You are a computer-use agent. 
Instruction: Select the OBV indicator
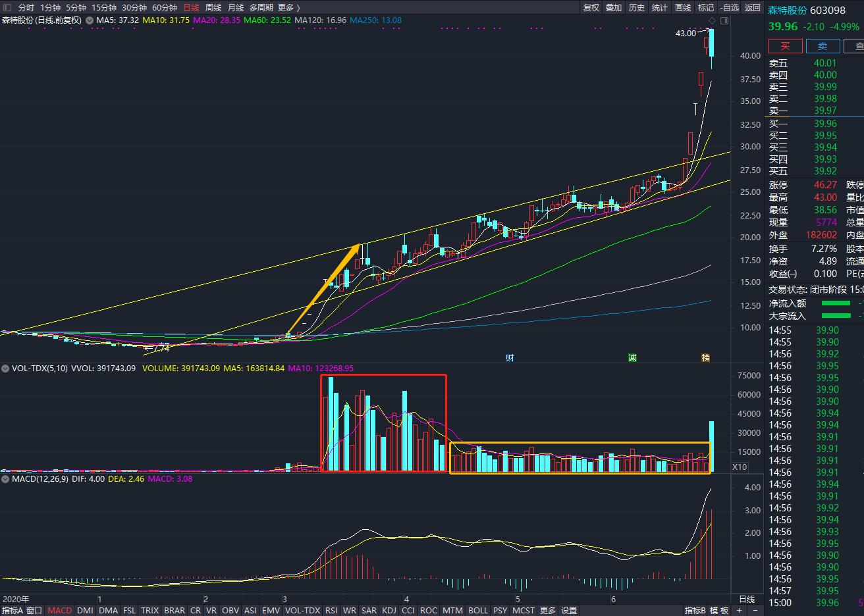[x=230, y=610]
